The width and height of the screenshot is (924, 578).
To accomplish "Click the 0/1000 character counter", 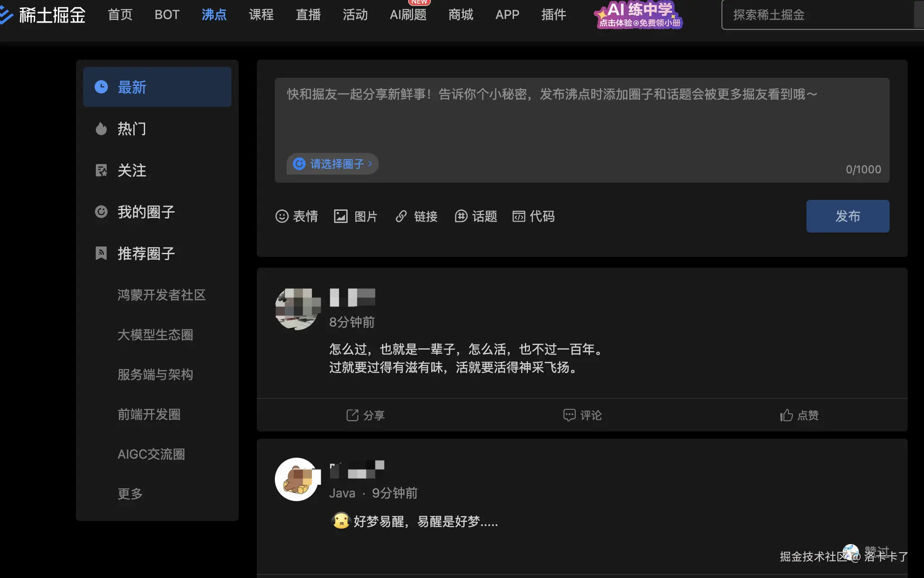I will 863,170.
